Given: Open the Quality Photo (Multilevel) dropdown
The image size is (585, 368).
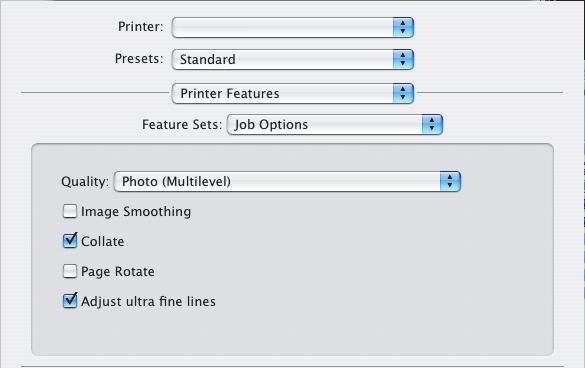Looking at the screenshot, I should click(287, 182).
